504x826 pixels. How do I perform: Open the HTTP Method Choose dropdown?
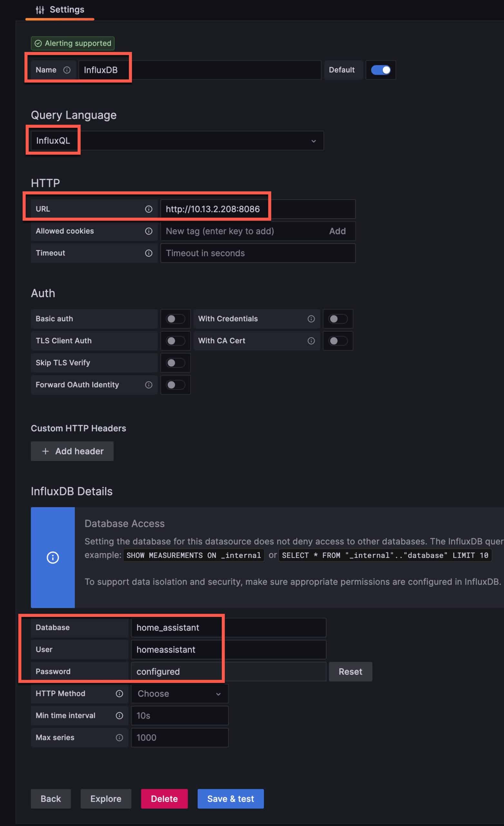[180, 694]
